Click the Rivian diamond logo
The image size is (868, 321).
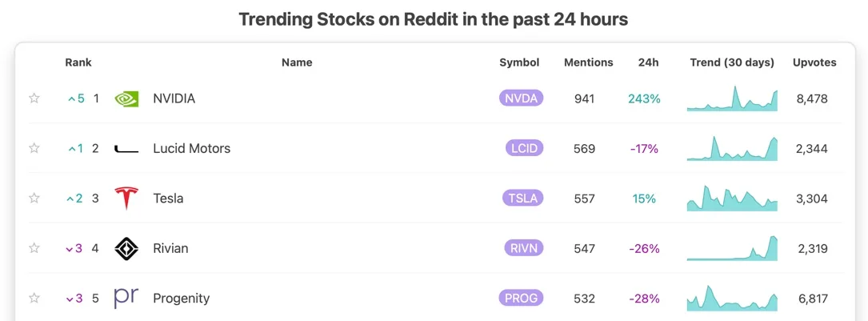click(x=126, y=248)
